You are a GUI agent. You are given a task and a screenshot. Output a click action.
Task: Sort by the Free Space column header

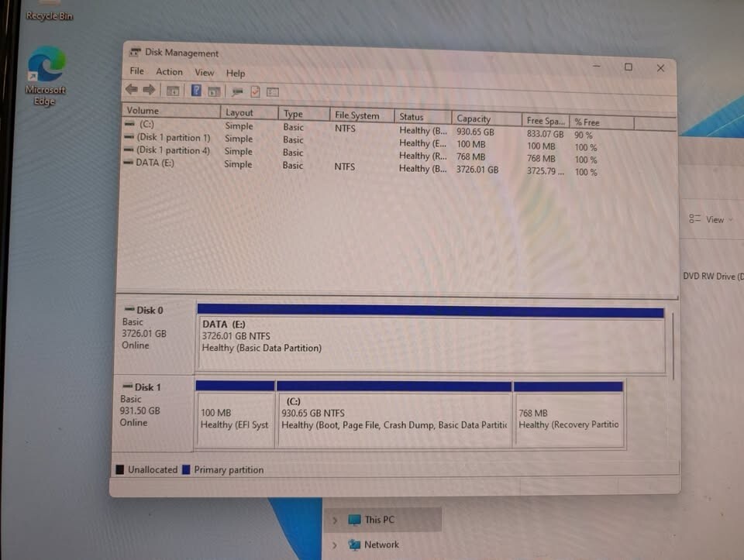coord(546,120)
